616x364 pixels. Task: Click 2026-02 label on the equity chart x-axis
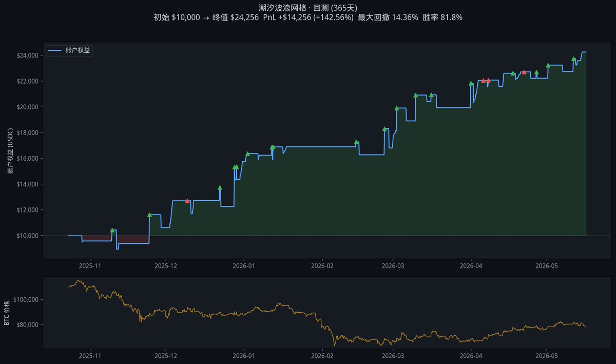(322, 266)
